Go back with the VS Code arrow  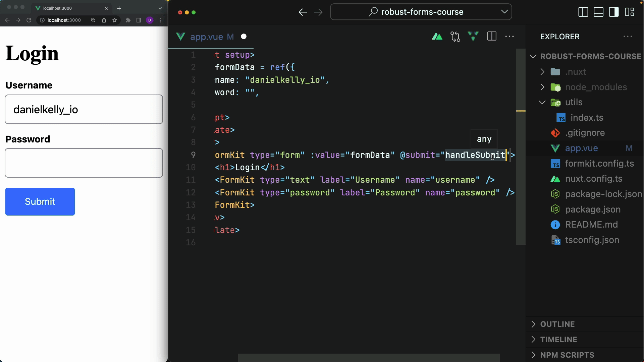[303, 12]
